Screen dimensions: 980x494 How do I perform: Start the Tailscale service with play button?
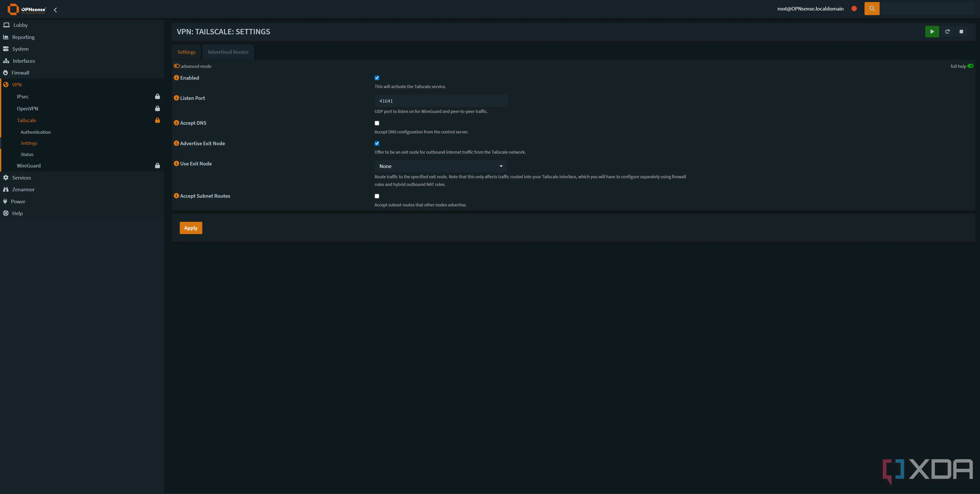pos(932,31)
